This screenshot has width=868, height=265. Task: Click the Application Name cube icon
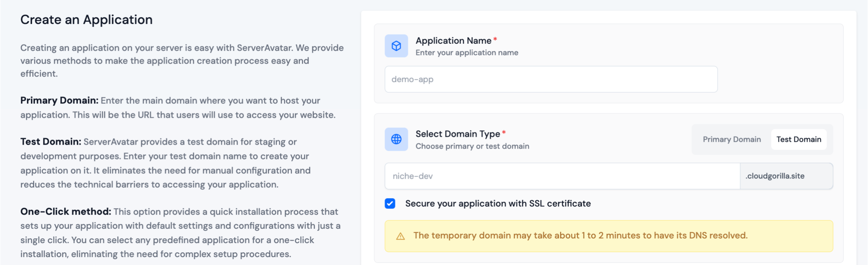pos(396,46)
